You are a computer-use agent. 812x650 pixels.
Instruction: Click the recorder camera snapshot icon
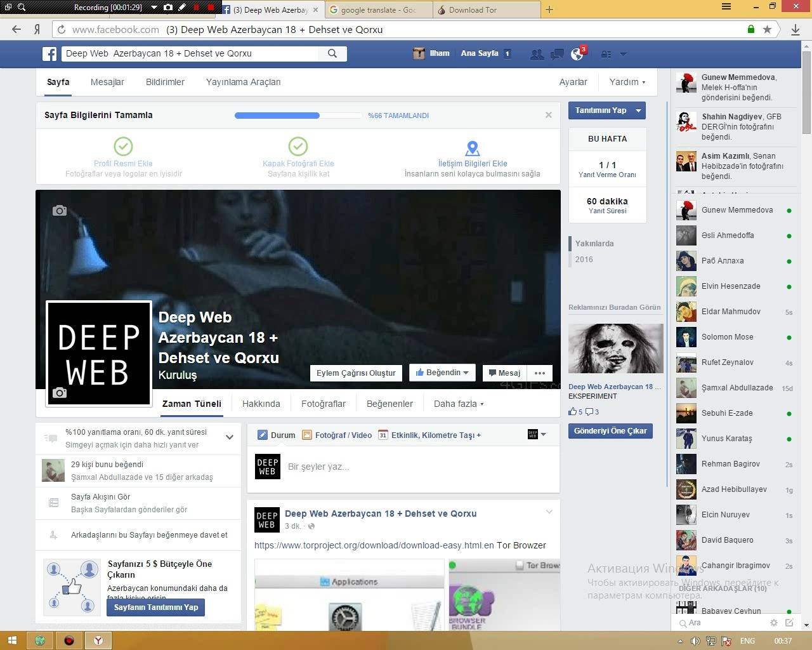pyautogui.click(x=168, y=8)
